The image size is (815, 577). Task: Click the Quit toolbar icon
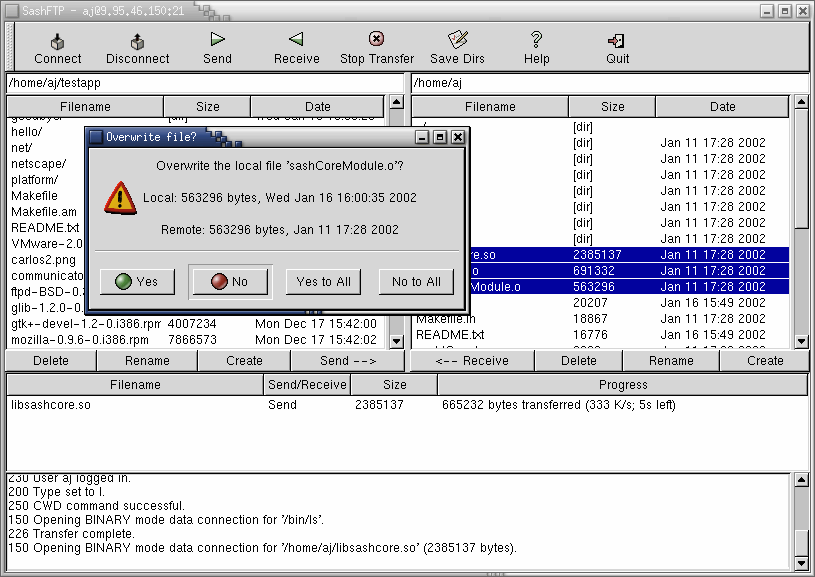coord(617,41)
